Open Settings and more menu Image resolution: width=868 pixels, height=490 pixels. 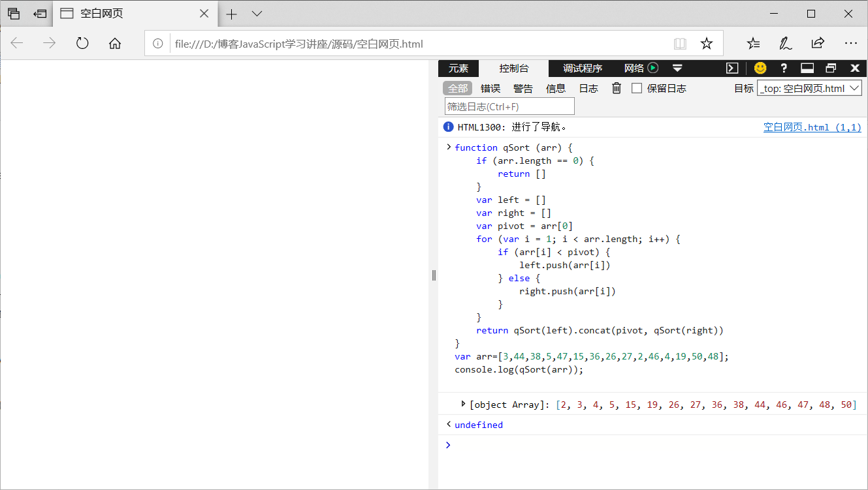[x=850, y=44]
